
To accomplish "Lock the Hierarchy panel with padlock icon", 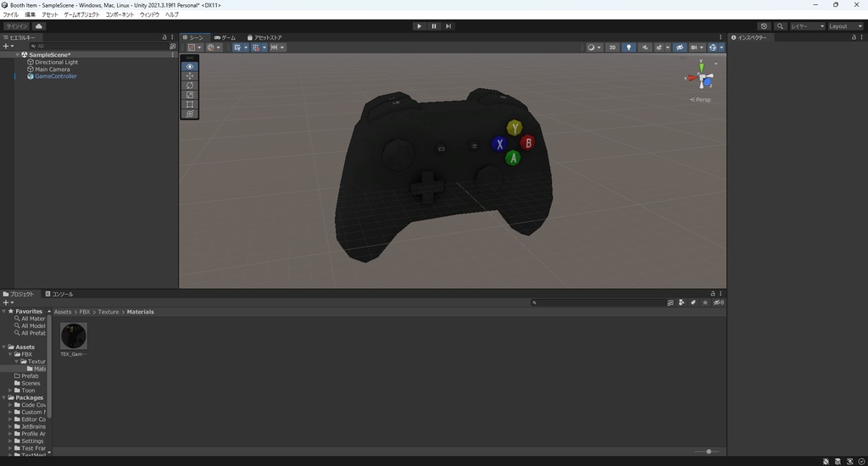I will pos(164,37).
